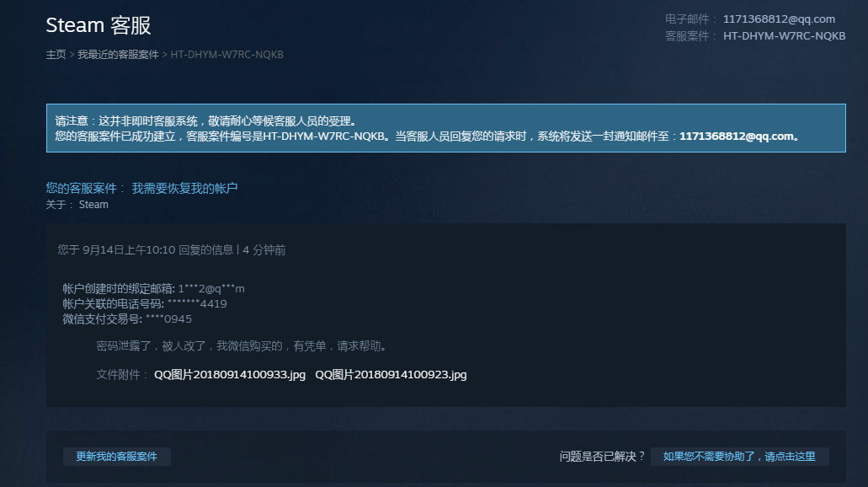
Task: Click the 帐户关联的电话号码 line
Action: [x=145, y=303]
